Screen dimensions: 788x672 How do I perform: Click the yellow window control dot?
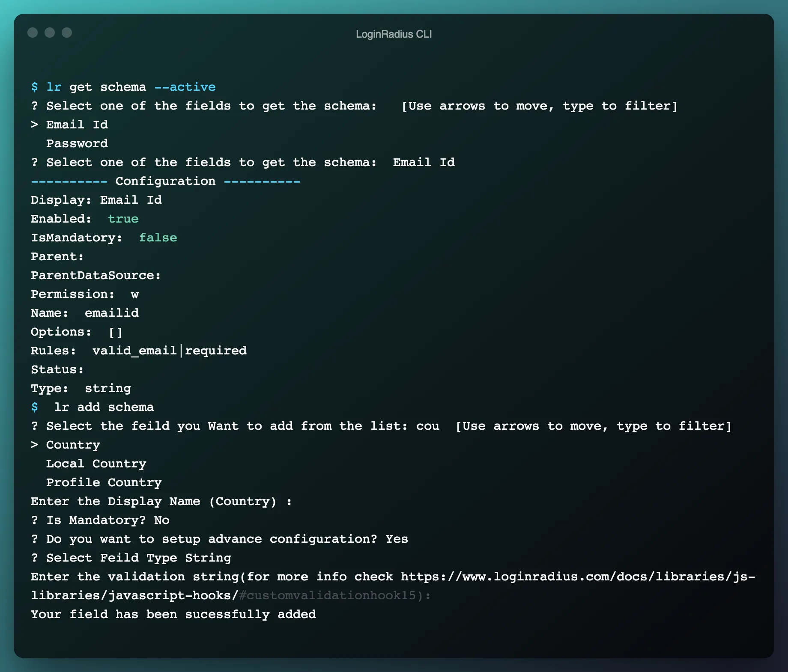pyautogui.click(x=50, y=32)
